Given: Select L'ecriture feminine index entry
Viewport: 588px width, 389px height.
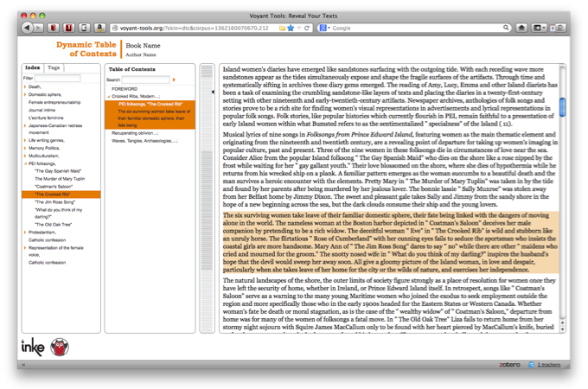Looking at the screenshot, I should [x=46, y=118].
